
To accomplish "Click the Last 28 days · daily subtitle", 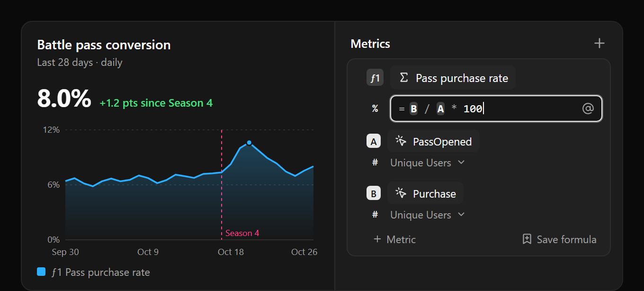I will tap(80, 62).
